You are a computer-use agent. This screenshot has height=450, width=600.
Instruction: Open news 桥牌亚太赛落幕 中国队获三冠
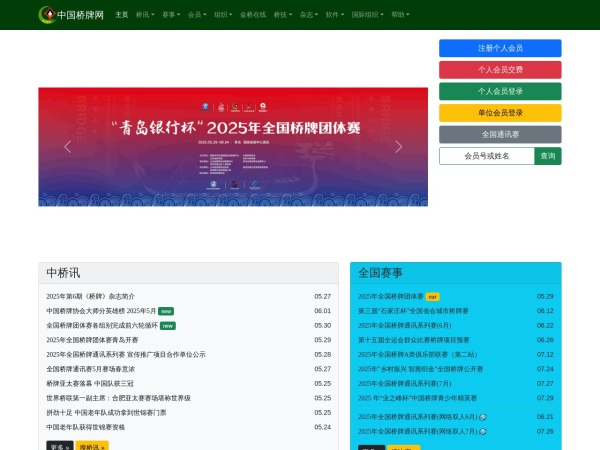tap(90, 384)
